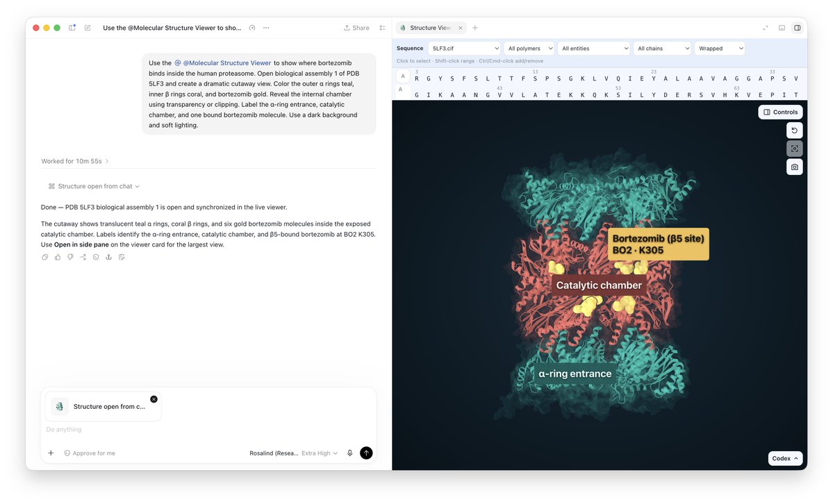Click the chain A label button in first sequence row
The height and width of the screenshot is (504, 833).
pos(403,76)
